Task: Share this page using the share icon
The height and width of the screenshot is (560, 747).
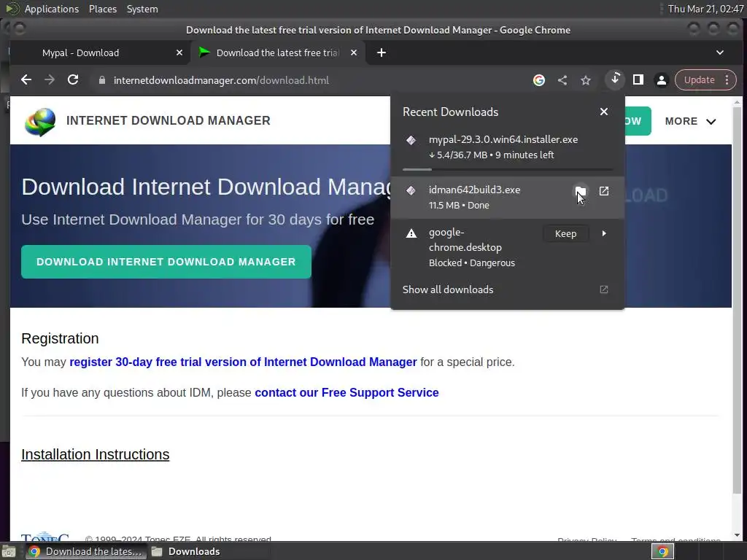Action: pos(562,80)
